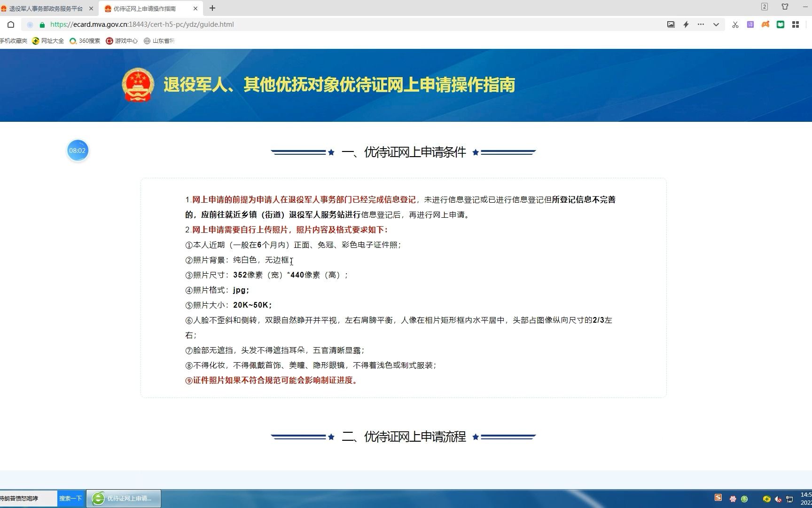Open 360搜索 bookmark

point(85,41)
